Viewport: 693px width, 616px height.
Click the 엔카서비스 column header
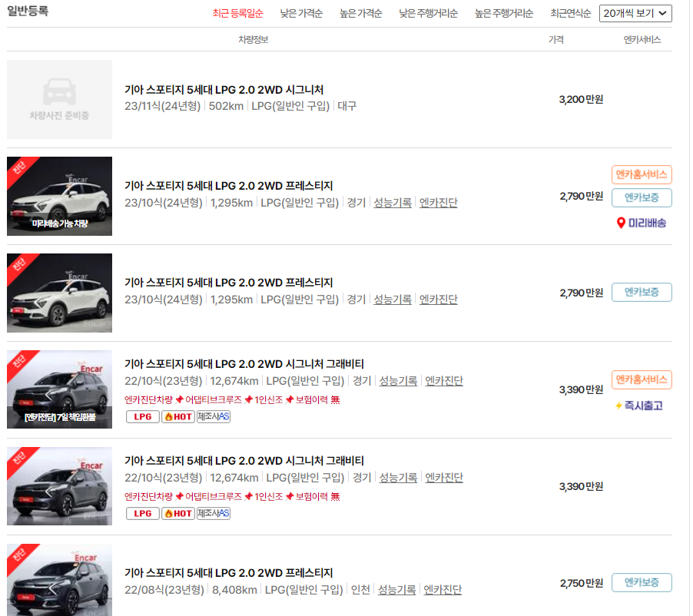coord(642,40)
